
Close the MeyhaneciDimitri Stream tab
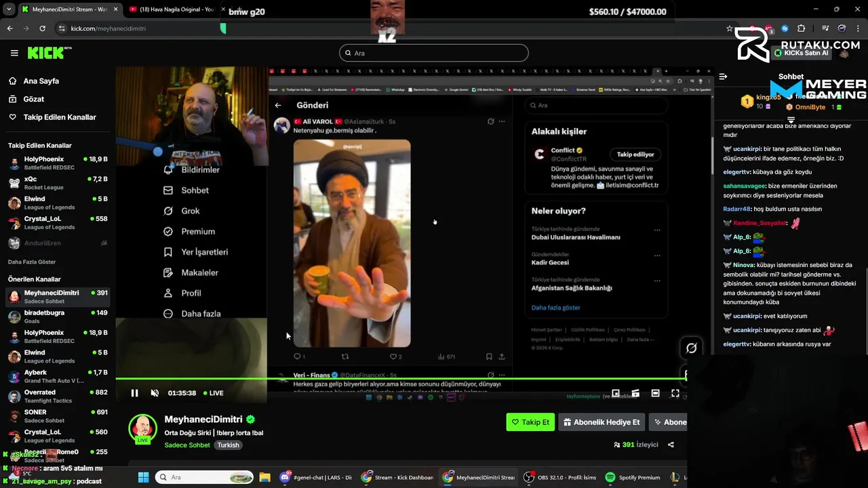(x=115, y=9)
